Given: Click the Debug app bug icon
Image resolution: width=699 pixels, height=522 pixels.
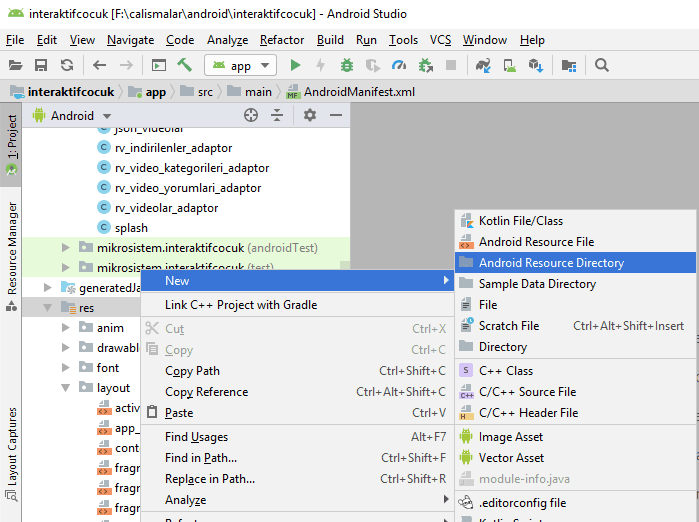Looking at the screenshot, I should pyautogui.click(x=346, y=65).
